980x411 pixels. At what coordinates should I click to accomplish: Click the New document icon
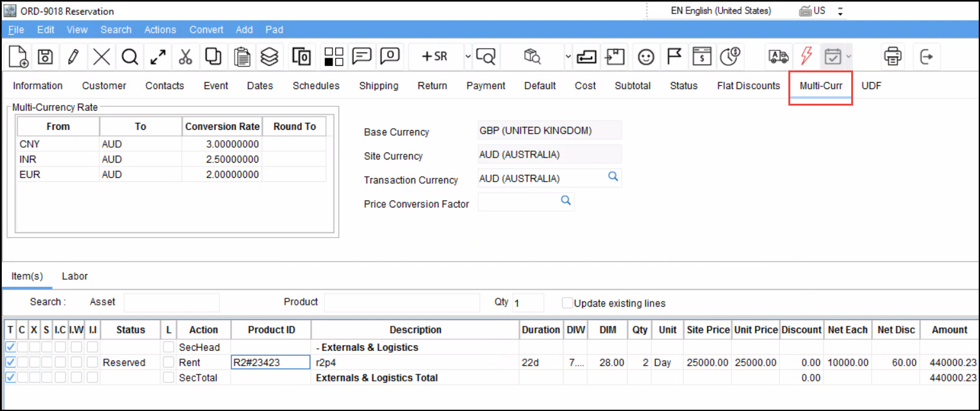pyautogui.click(x=18, y=56)
